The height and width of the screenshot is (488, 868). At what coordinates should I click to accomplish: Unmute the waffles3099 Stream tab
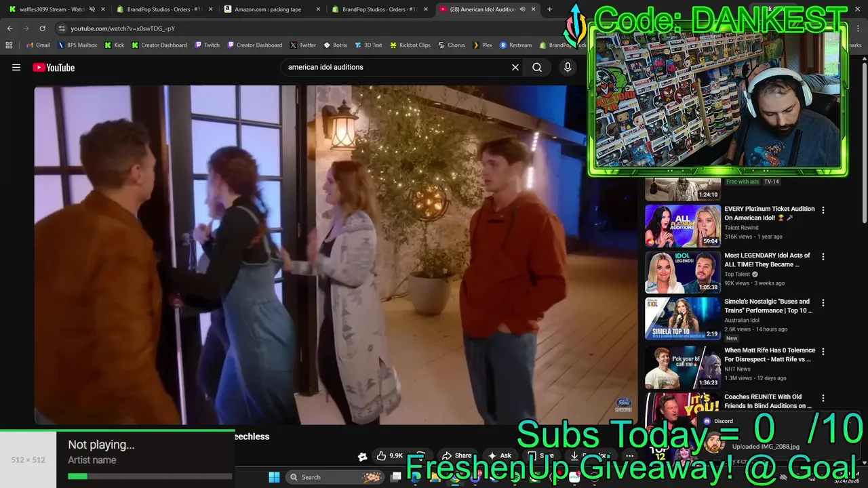[x=92, y=9]
